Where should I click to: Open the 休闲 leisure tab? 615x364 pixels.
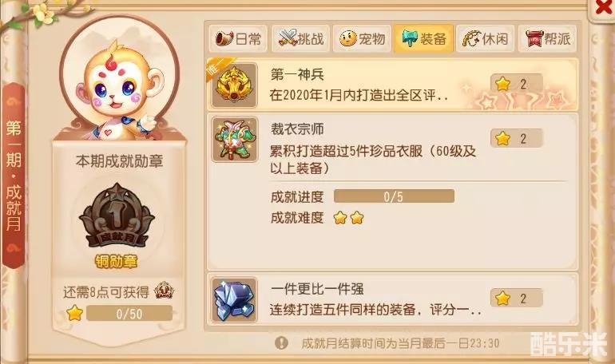(x=486, y=38)
